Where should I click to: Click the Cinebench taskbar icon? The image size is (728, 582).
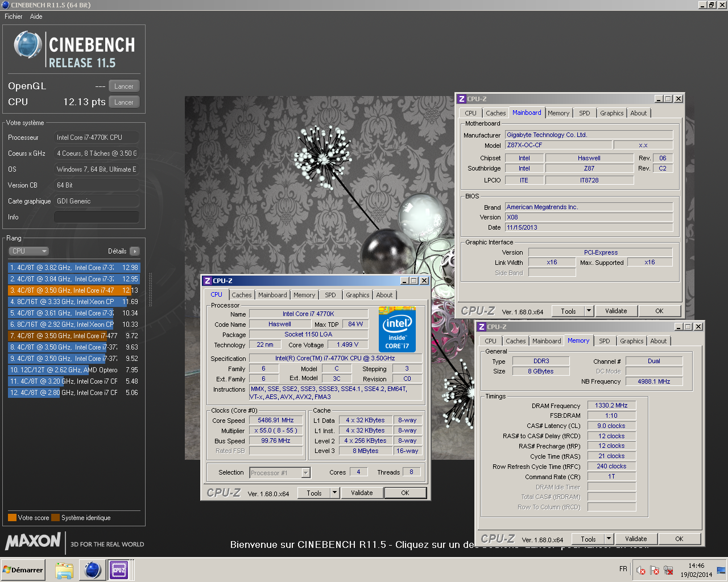point(92,570)
